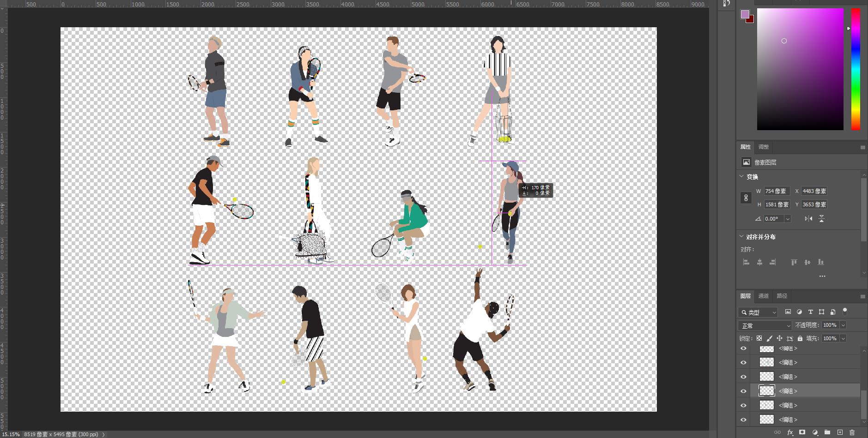This screenshot has height=438, width=868.
Task: Hide the highlighted 编组 layer via eye
Action: click(743, 391)
